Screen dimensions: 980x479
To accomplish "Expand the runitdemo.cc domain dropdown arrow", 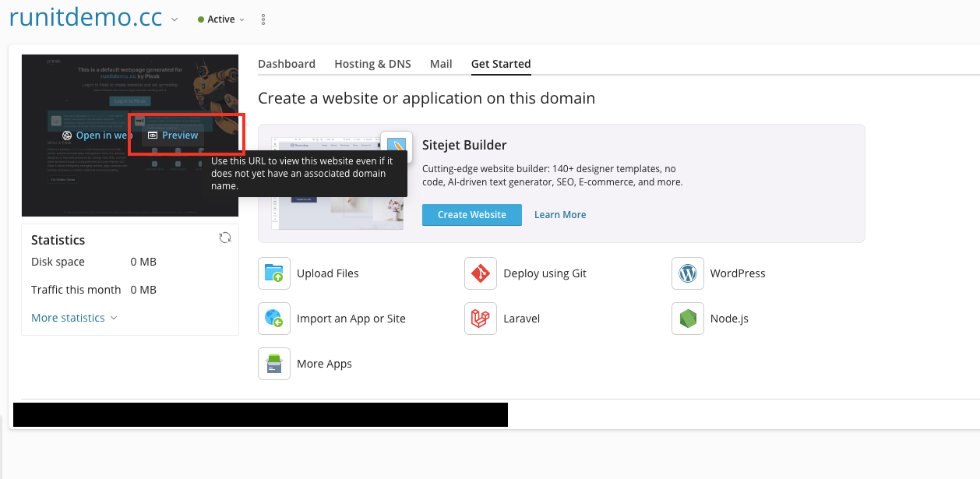I will (x=174, y=19).
